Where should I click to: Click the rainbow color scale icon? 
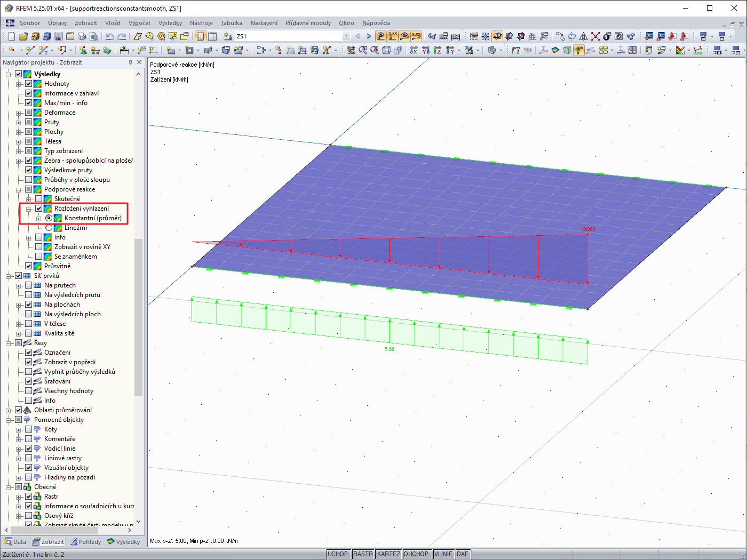(680, 50)
